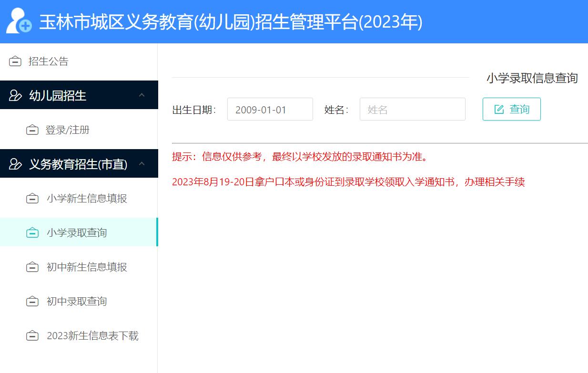This screenshot has height=373, width=588.
Task: Click the icon beside 招生公告
Action: click(15, 61)
